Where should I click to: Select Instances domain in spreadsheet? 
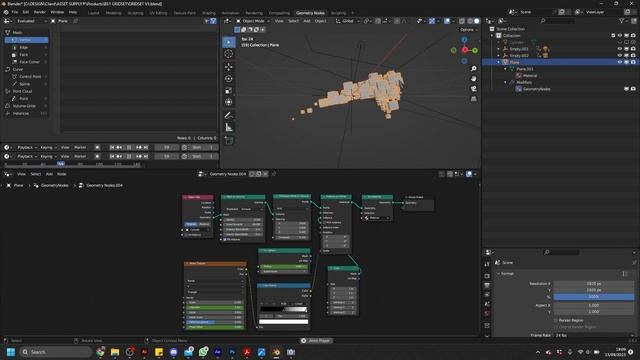[27, 113]
